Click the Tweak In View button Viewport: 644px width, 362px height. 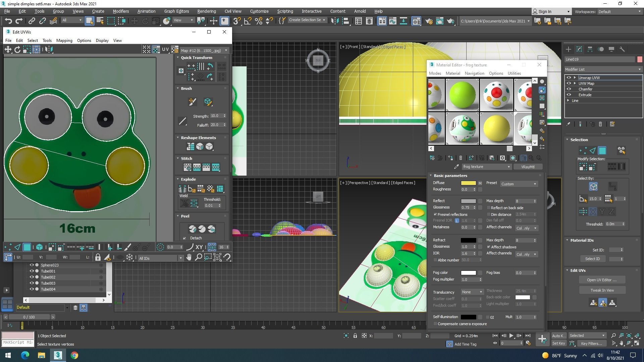coord(602,290)
